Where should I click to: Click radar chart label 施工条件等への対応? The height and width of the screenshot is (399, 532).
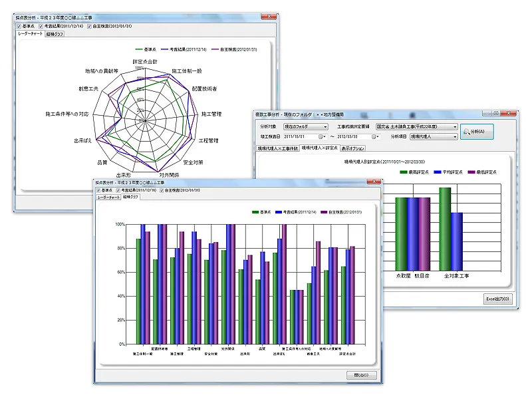pos(67,114)
